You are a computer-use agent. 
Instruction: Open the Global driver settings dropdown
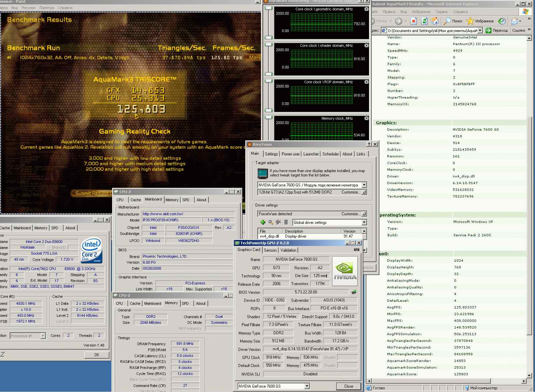tap(364, 223)
